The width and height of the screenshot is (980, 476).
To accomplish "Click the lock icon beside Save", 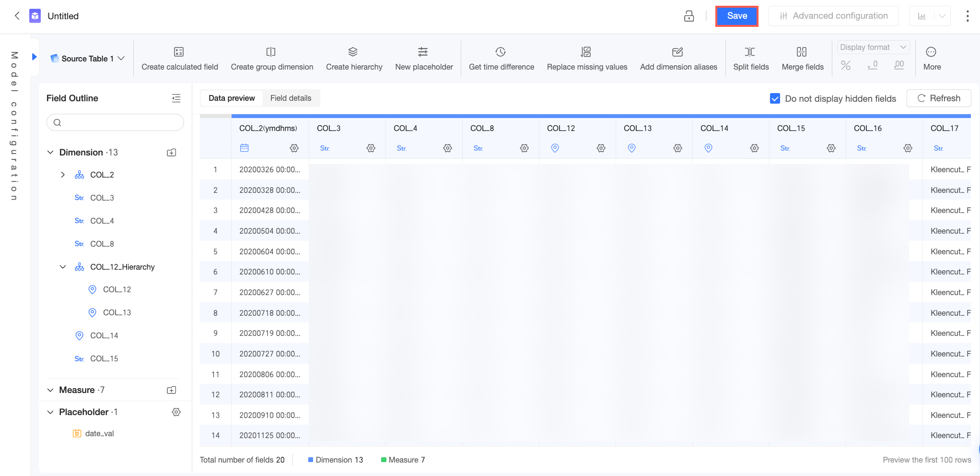I will [x=689, y=16].
